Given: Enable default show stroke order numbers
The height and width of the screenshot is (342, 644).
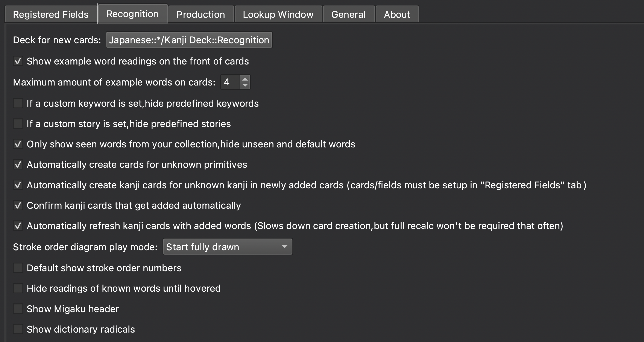Looking at the screenshot, I should pos(18,268).
